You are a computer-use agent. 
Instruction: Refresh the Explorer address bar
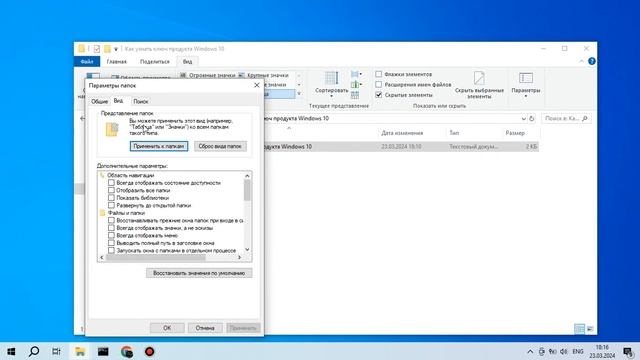pos(531,118)
